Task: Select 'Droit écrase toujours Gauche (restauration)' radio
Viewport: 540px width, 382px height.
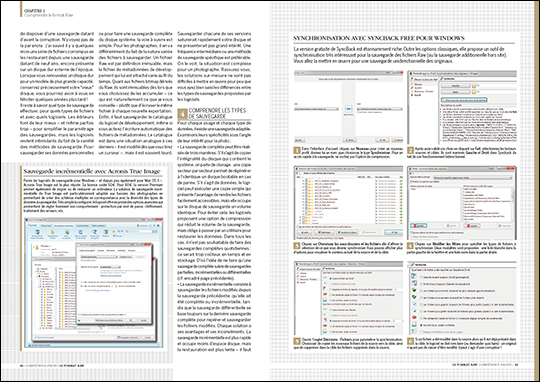Action: pos(422,284)
